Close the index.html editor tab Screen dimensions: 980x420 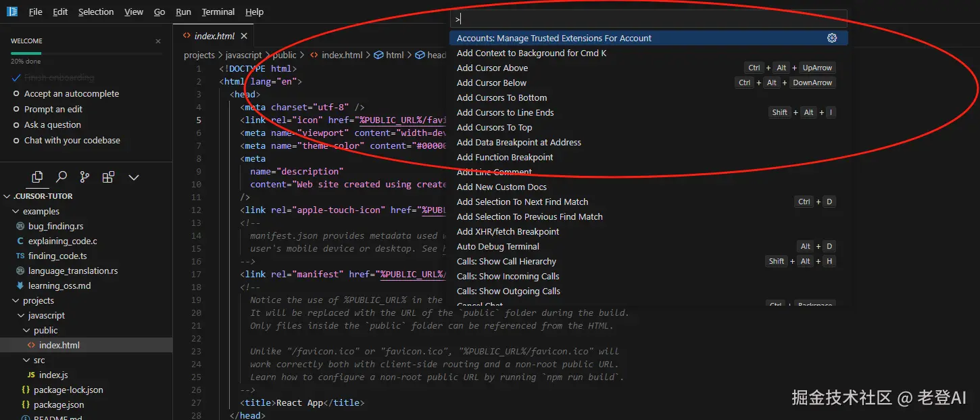[x=244, y=36]
